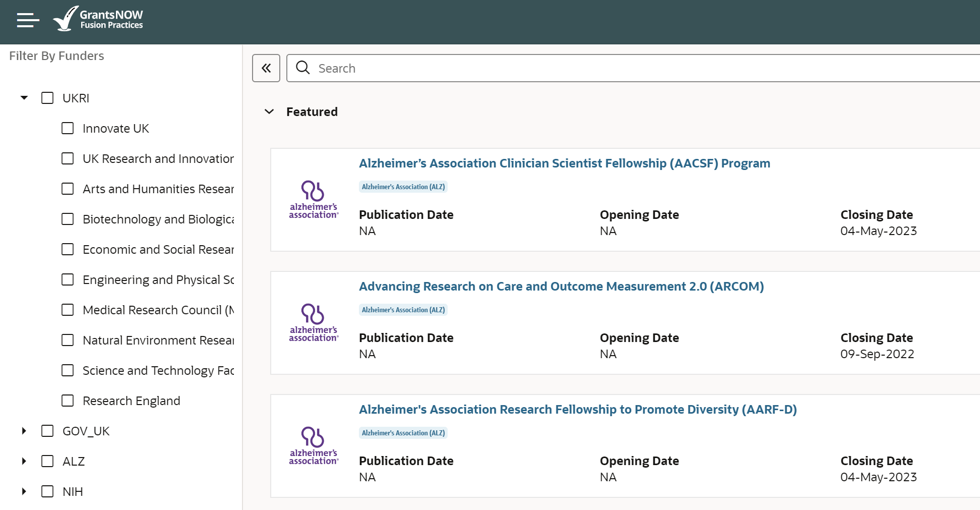The height and width of the screenshot is (510, 980).
Task: Check the GOV_UK funder checkbox
Action: [47, 431]
